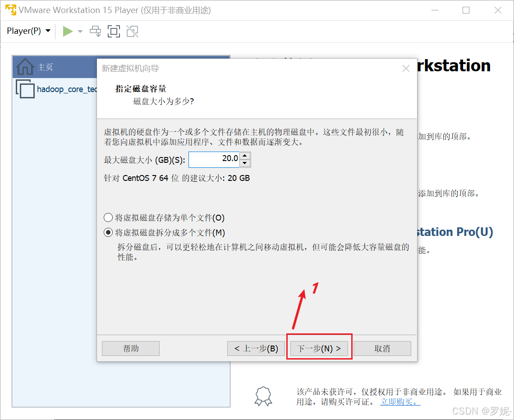The width and height of the screenshot is (514, 420).
Task: Expand the power options dropdown arrow
Action: click(80, 32)
